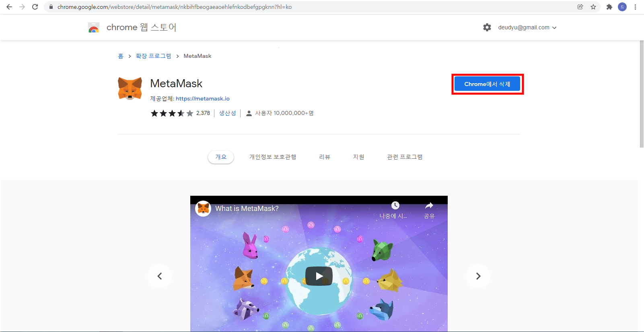Show the previous carousel slide
The width and height of the screenshot is (644, 332).
coord(160,276)
